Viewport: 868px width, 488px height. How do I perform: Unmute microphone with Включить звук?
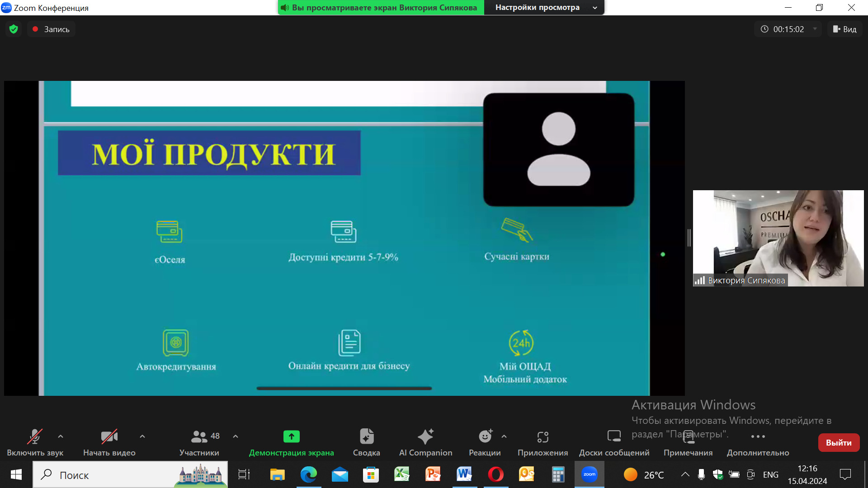pos(35,436)
